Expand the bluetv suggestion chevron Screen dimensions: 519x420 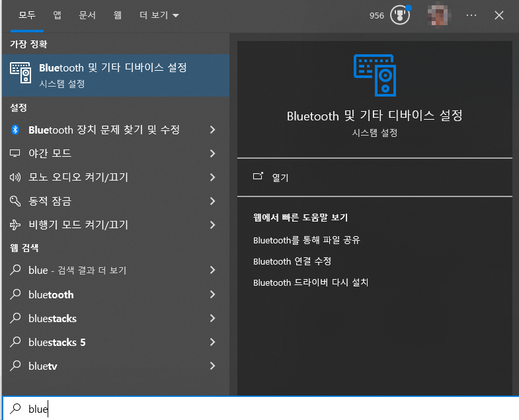tap(212, 366)
